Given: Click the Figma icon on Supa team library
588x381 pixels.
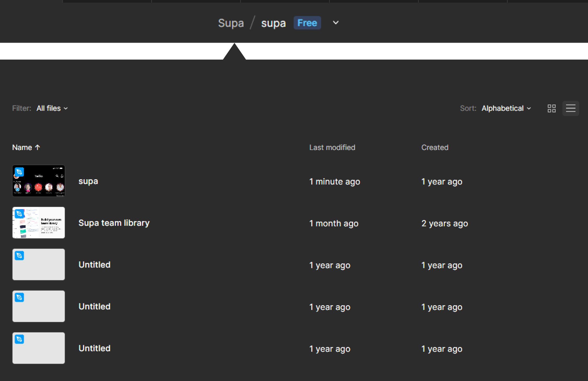Looking at the screenshot, I should [20, 213].
